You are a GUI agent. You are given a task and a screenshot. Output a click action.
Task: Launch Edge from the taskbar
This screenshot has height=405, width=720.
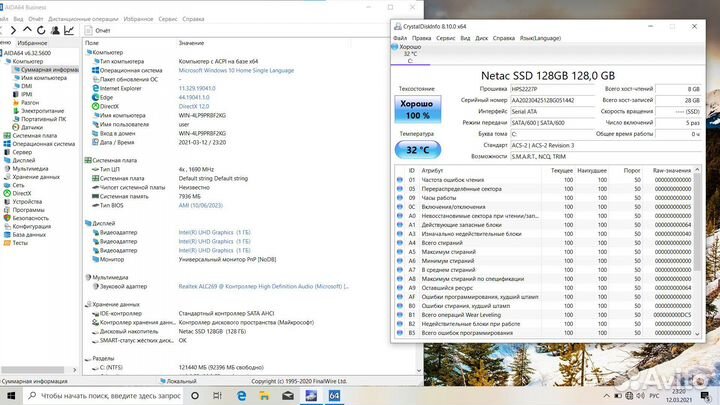point(242,395)
